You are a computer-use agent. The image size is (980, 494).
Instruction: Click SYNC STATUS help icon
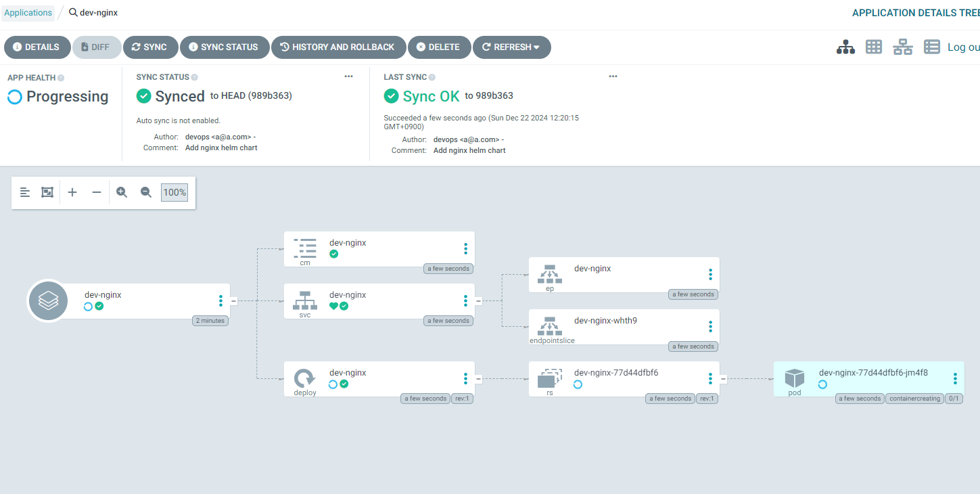[195, 78]
